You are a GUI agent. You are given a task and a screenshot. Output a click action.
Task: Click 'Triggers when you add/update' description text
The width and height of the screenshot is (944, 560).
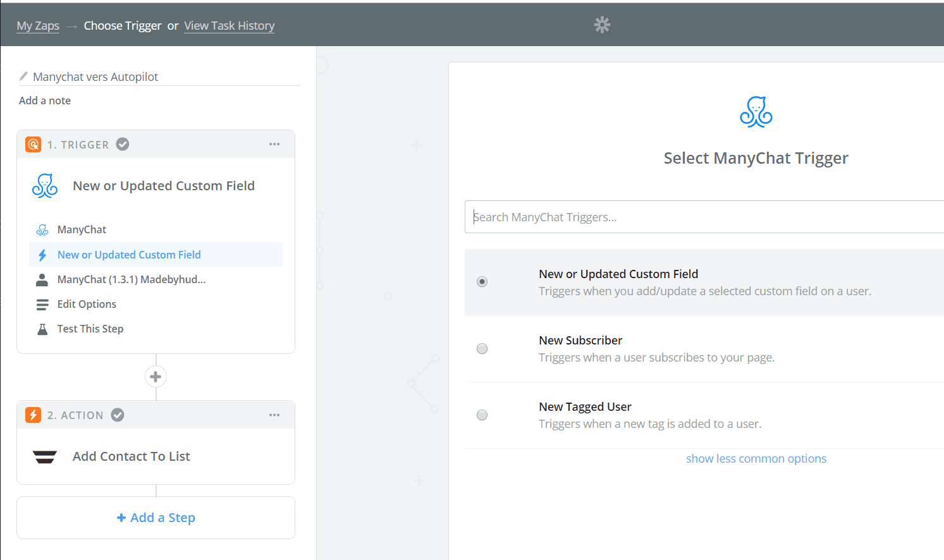(705, 291)
